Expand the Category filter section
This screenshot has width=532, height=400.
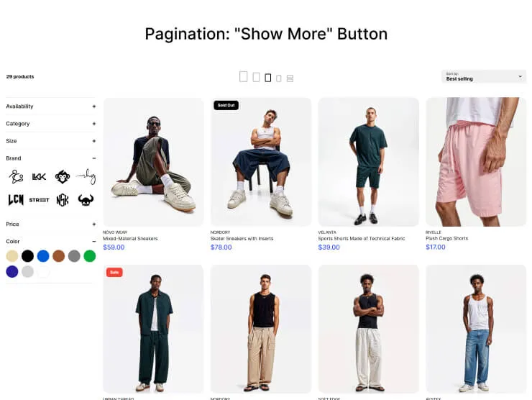coord(51,124)
